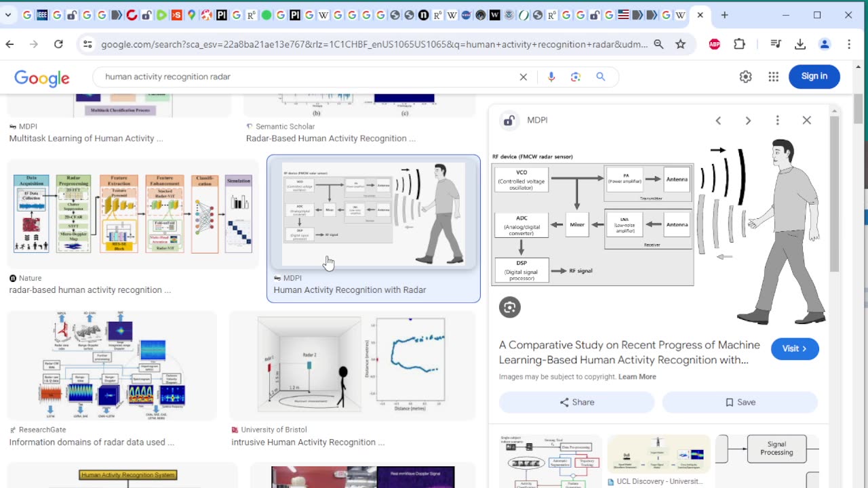Save the previewed image
This screenshot has height=488, width=868.
(740, 402)
